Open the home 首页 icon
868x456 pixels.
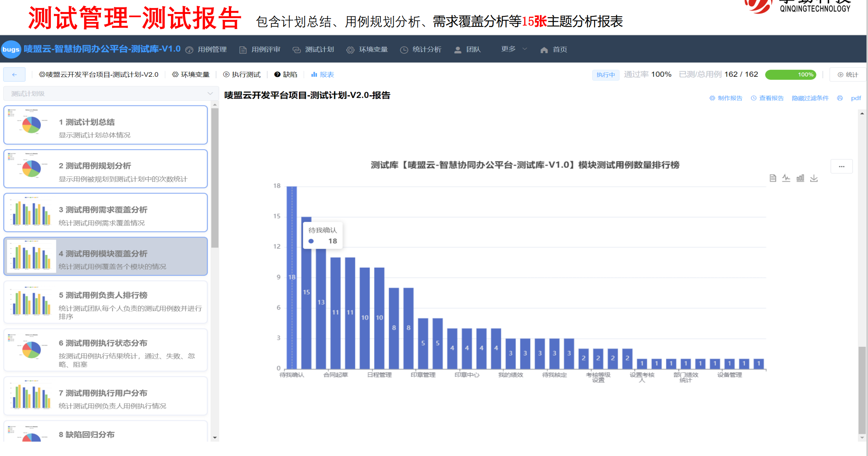(544, 50)
